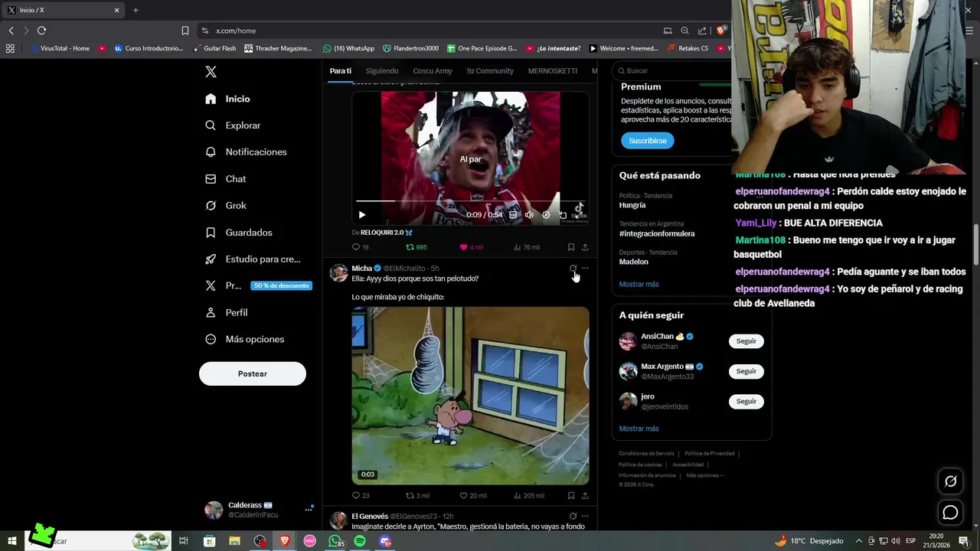Open Perfil in the sidebar
The width and height of the screenshot is (980, 551).
pos(227,312)
